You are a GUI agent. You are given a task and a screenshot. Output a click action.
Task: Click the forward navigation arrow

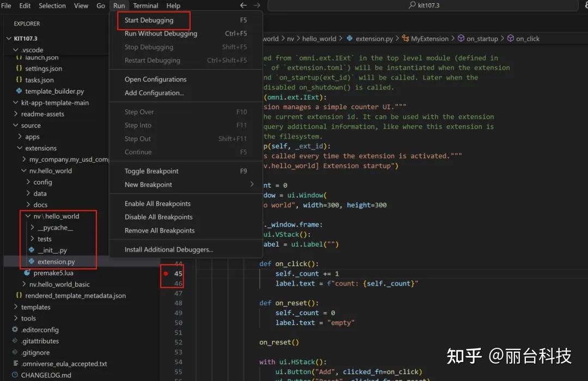point(256,5)
